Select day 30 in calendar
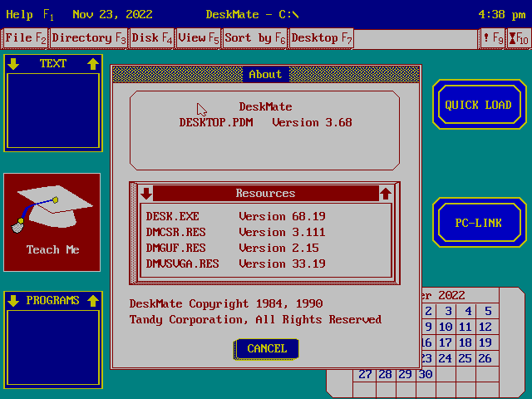 [426, 374]
